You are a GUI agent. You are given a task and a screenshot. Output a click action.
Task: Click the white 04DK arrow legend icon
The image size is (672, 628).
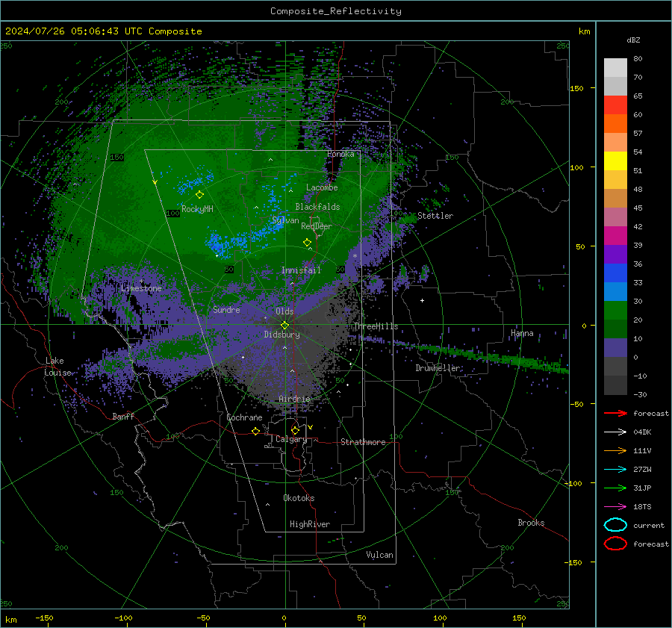click(x=615, y=432)
